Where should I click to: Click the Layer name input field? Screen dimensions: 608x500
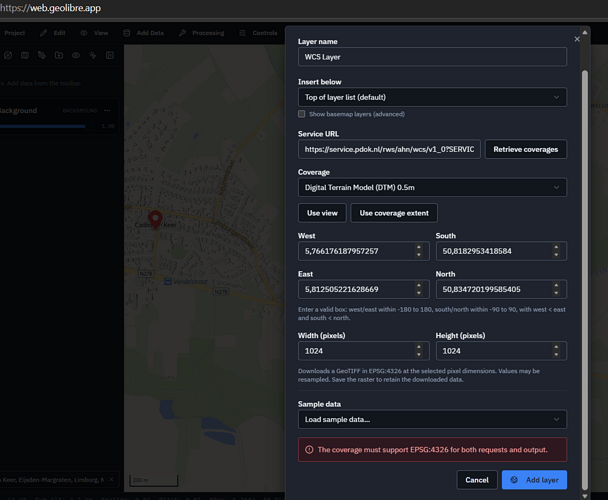(x=432, y=57)
